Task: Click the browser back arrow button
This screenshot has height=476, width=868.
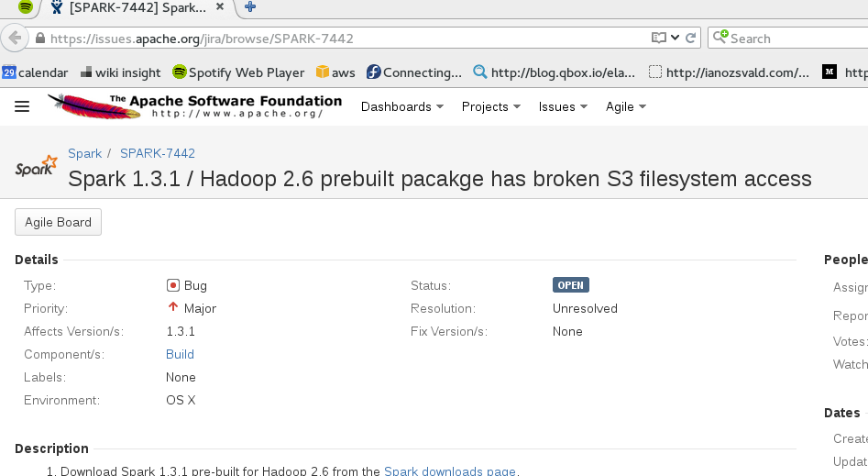Action: tap(14, 39)
